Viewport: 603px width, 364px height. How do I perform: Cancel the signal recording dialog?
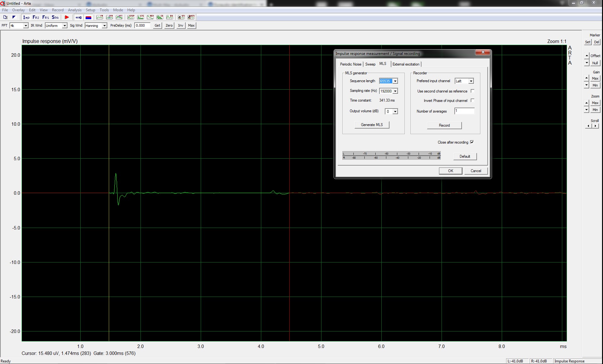coord(476,171)
